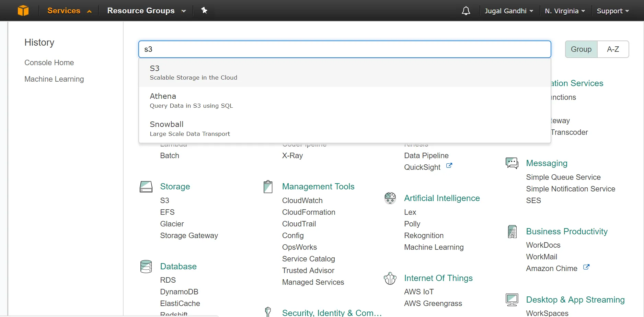This screenshot has width=644, height=317.
Task: Select the Athena search suggestion
Action: [x=345, y=101]
